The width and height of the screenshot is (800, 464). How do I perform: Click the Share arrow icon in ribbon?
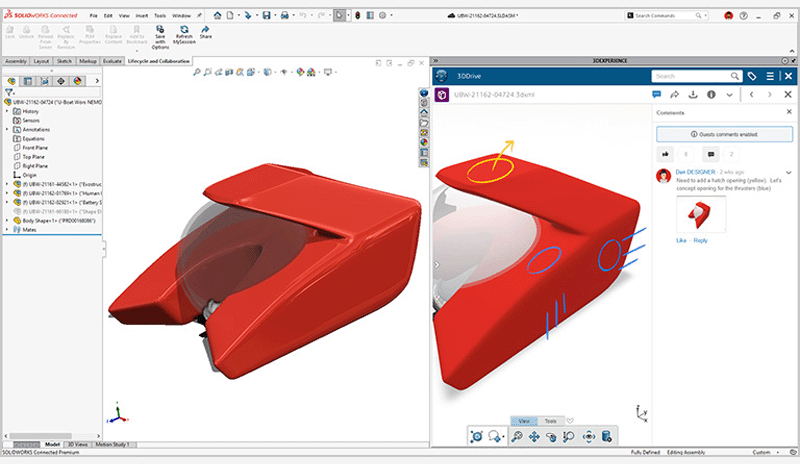(206, 35)
